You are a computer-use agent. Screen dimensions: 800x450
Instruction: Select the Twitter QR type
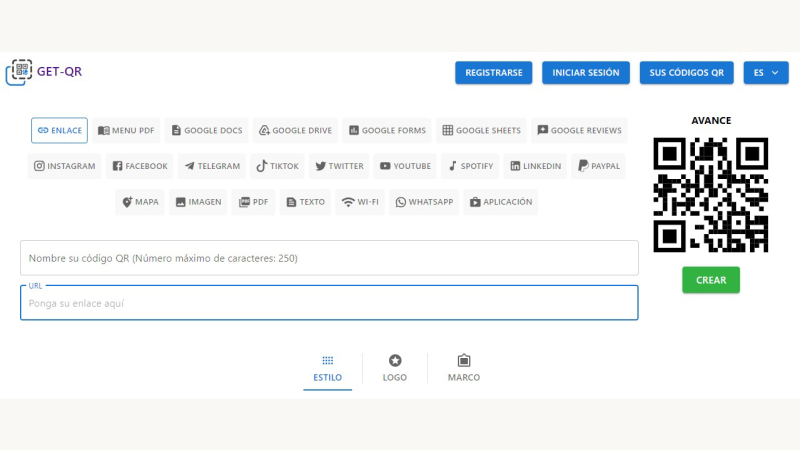click(x=339, y=166)
